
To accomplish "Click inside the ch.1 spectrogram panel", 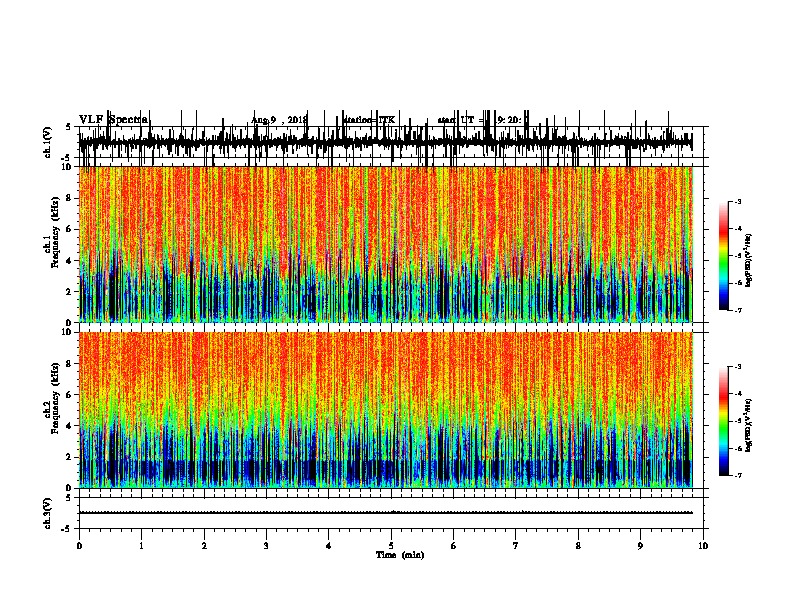I will (386, 244).
